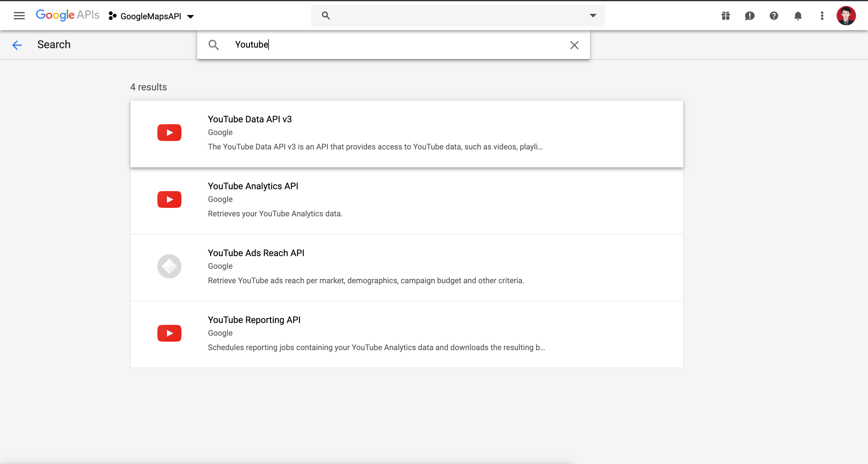The image size is (868, 464).
Task: Click the Reporting API description text
Action: pos(376,347)
